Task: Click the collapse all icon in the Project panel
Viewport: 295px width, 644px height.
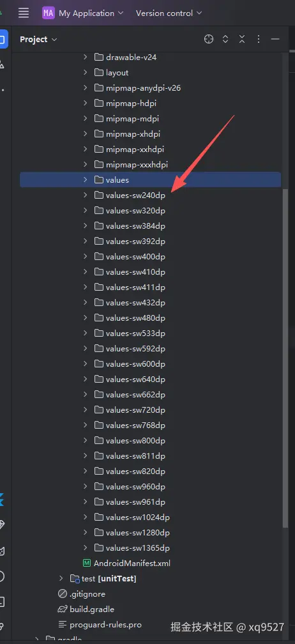Action: click(x=242, y=40)
